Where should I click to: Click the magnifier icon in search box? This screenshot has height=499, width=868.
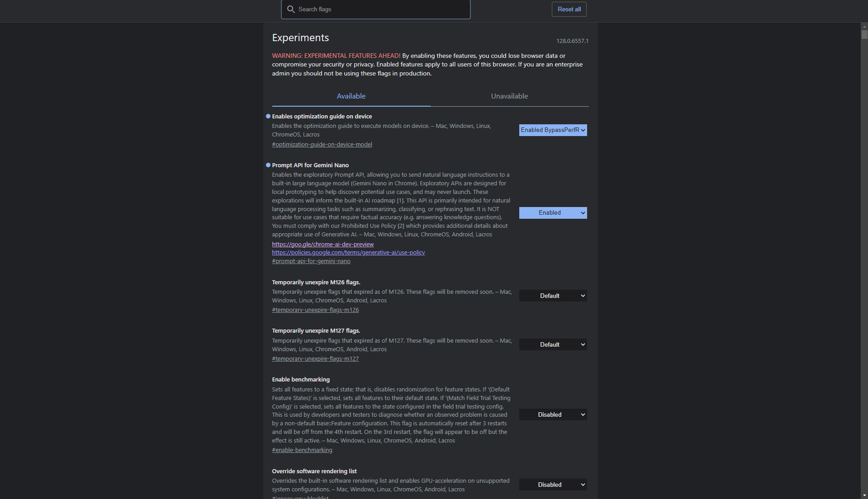(291, 9)
